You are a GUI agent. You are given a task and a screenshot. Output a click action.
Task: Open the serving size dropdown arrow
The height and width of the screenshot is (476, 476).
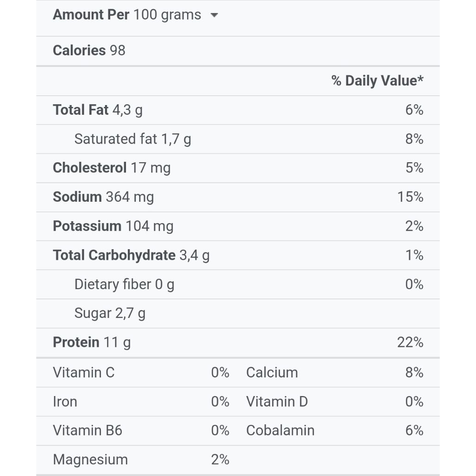pos(214,15)
